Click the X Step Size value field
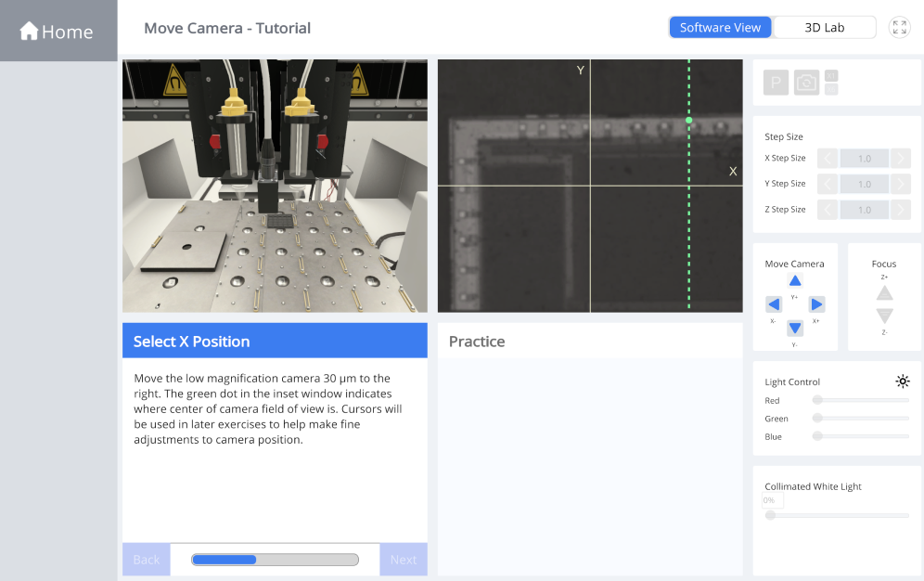The width and height of the screenshot is (924, 581). [864, 159]
